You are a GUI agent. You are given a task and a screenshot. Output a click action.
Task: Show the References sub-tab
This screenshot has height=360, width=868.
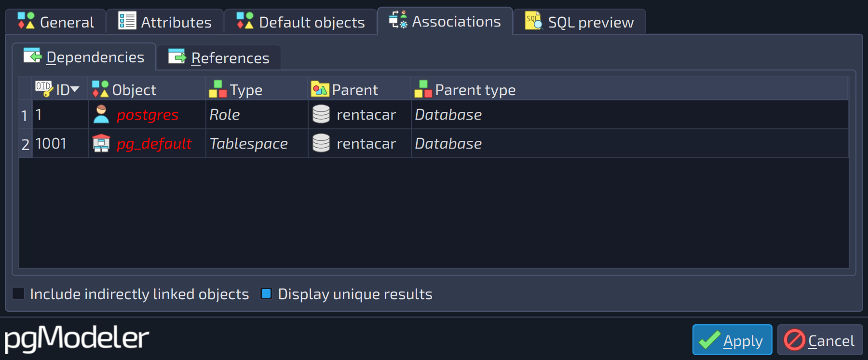click(219, 57)
